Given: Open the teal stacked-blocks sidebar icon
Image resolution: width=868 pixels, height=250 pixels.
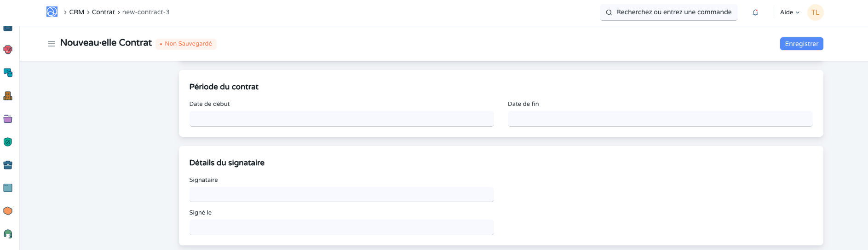Looking at the screenshot, I should coord(8,73).
